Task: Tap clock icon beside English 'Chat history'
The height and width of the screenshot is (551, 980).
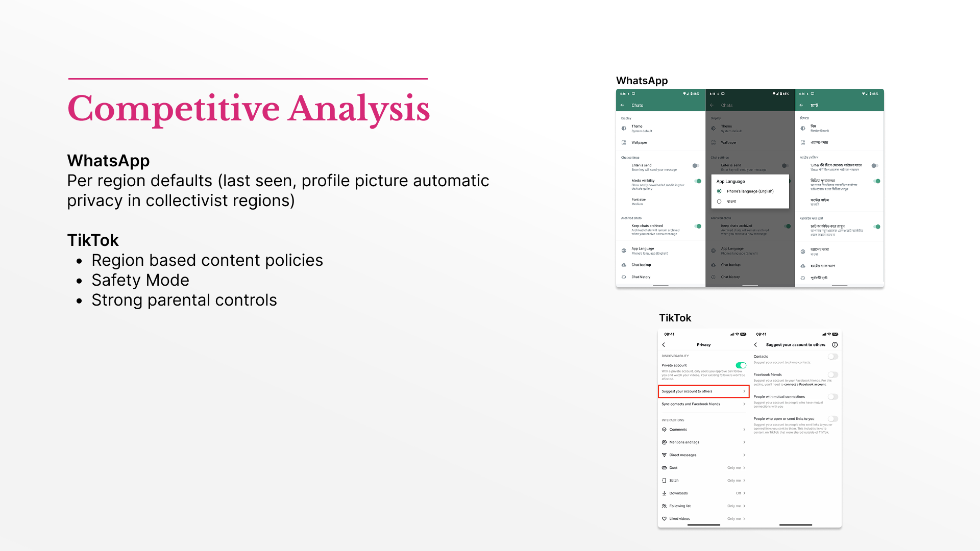Action: point(624,277)
